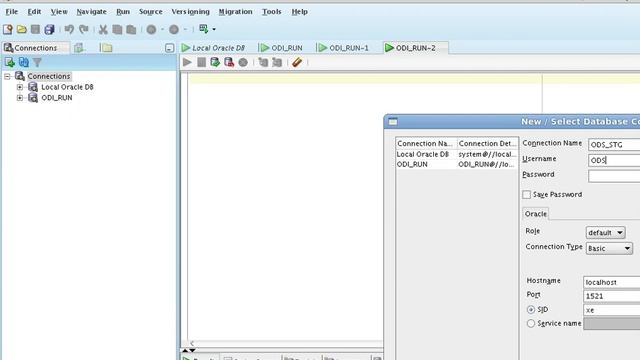Open the Files panel tab icon
Viewport: 640px width, 360px height.
coord(107,48)
